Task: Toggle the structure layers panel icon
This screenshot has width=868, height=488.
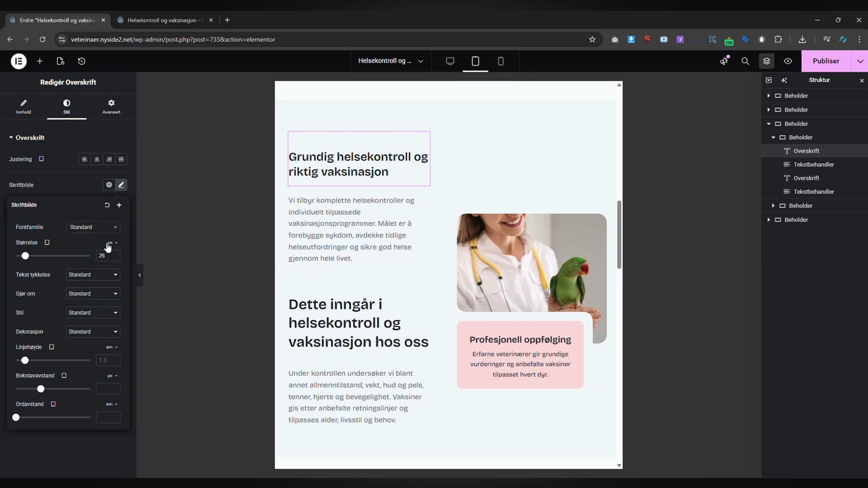Action: tap(767, 61)
